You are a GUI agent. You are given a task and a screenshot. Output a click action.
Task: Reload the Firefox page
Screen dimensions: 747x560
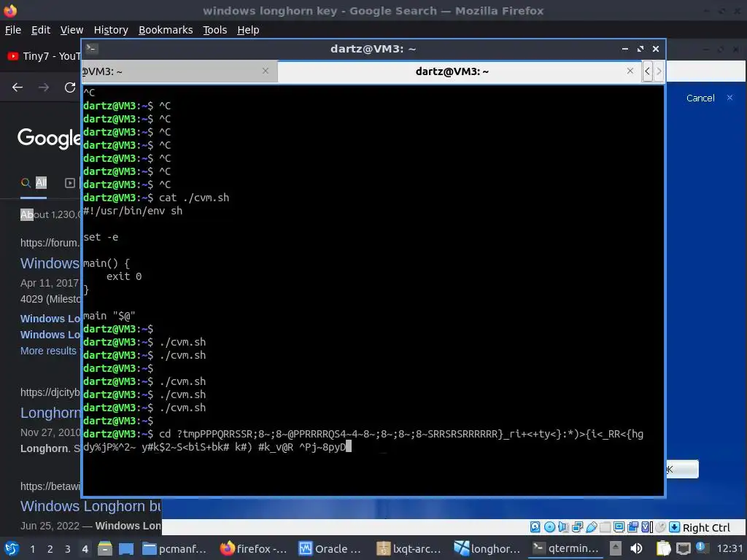click(70, 87)
